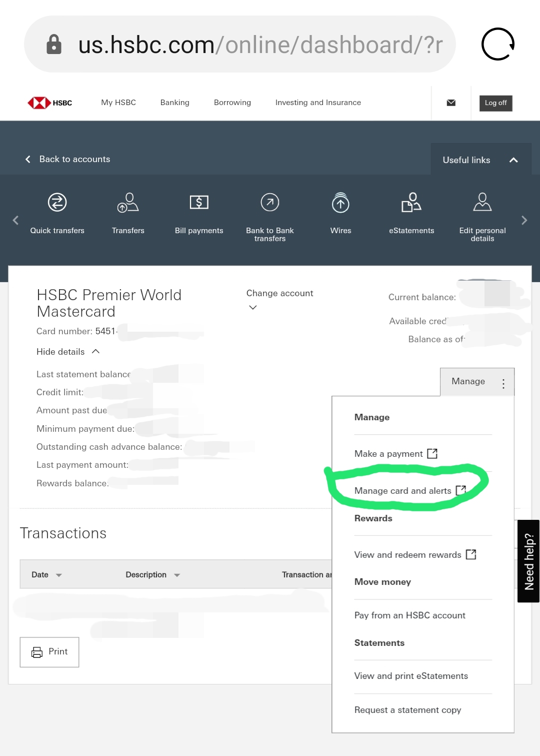Select Manage card and alerts
The width and height of the screenshot is (540, 756).
[403, 491]
